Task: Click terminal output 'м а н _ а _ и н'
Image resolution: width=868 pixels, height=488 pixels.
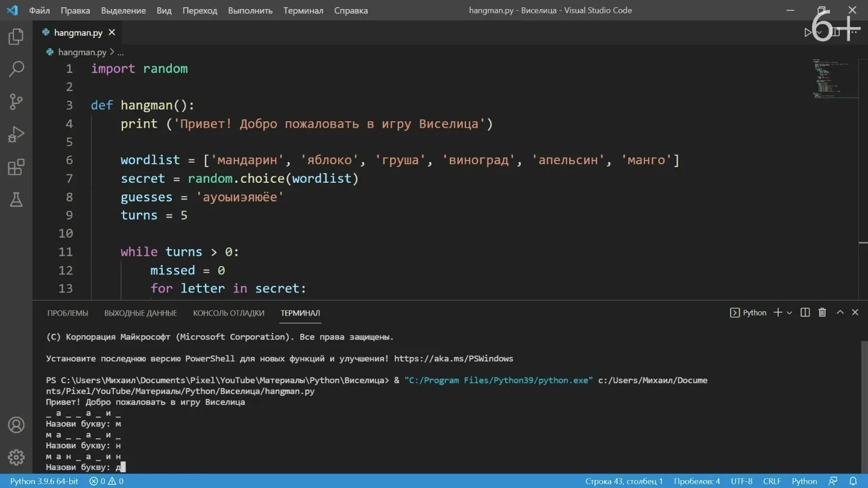Action: coord(83,456)
